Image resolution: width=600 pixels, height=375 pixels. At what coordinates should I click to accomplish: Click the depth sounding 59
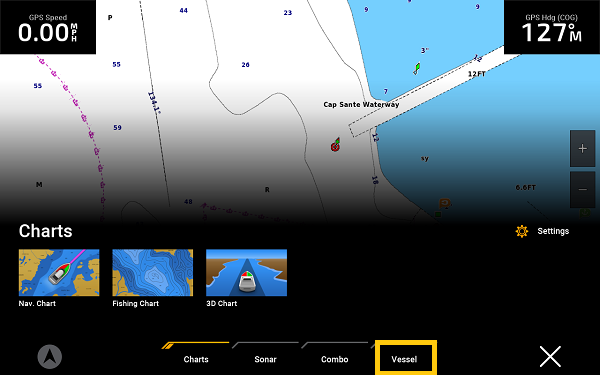pyautogui.click(x=117, y=128)
